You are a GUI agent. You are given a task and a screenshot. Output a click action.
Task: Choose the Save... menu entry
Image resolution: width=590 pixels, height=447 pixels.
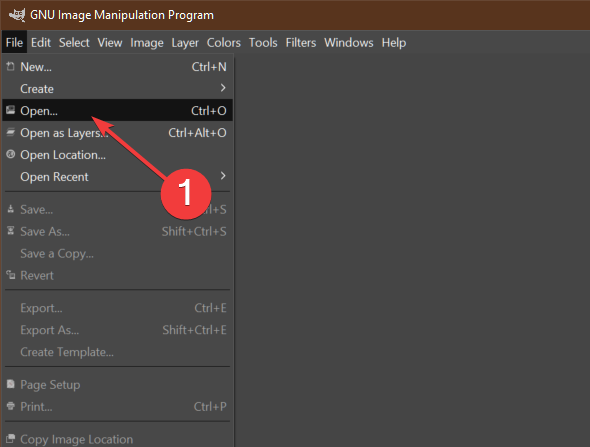pos(117,209)
